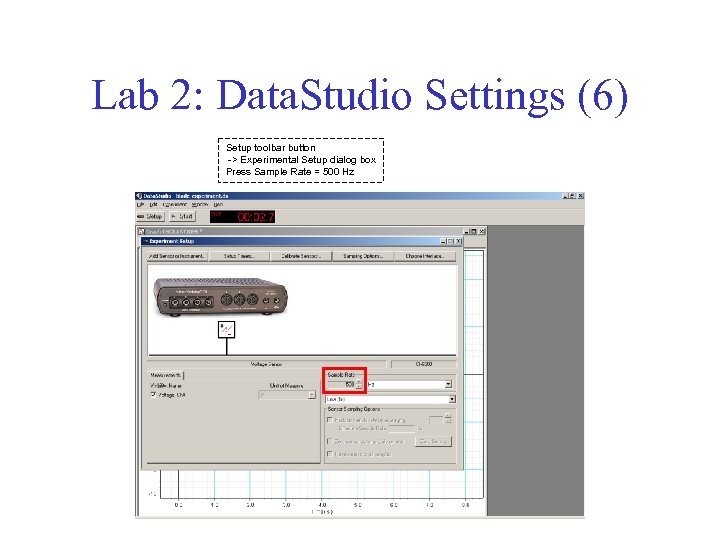Viewport: 720px width, 540px height.
Task: Toggle the last Sensor Sampling Options checkbox
Action: click(x=329, y=454)
